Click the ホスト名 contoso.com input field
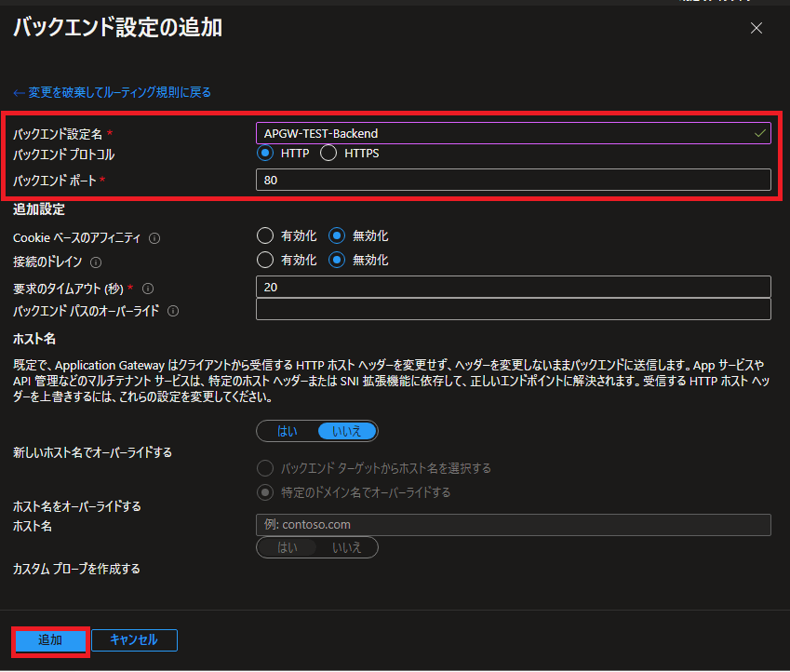The height and width of the screenshot is (672, 790). click(x=513, y=525)
